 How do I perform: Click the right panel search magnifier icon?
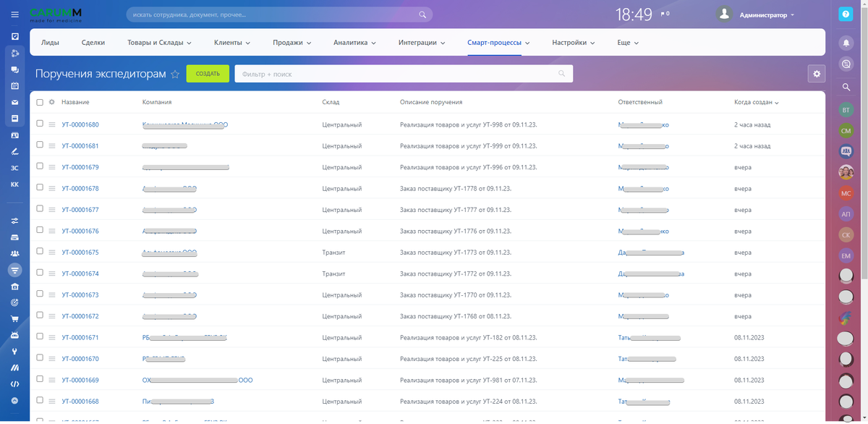(x=846, y=87)
